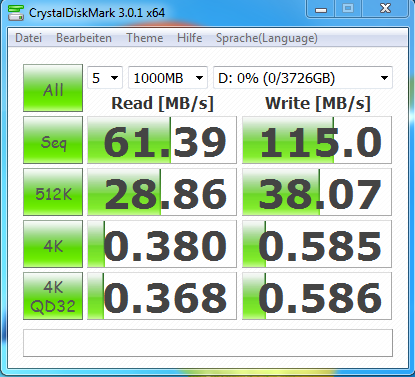
Task: Open the Datei menu
Action: [28, 38]
